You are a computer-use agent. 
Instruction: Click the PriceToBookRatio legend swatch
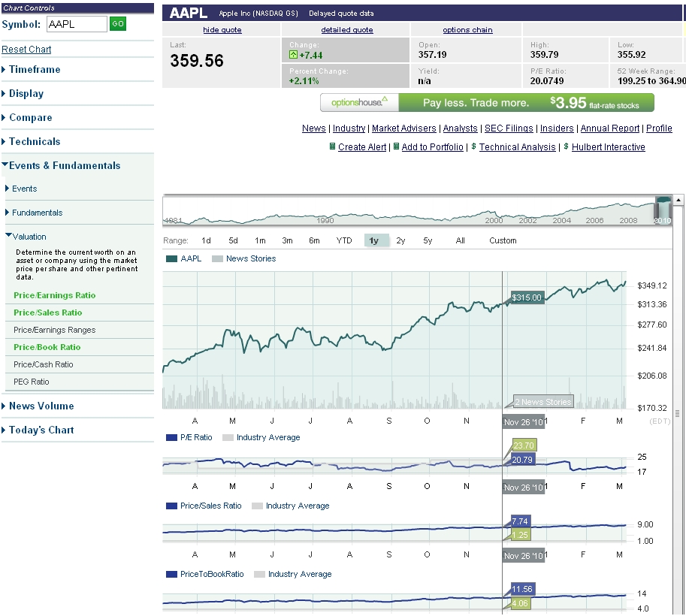click(171, 574)
